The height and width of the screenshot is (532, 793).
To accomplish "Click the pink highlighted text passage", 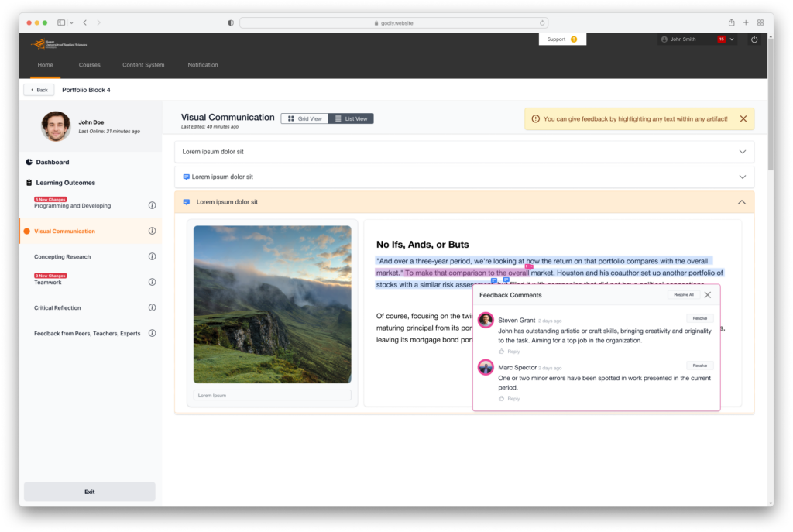I will (x=466, y=273).
